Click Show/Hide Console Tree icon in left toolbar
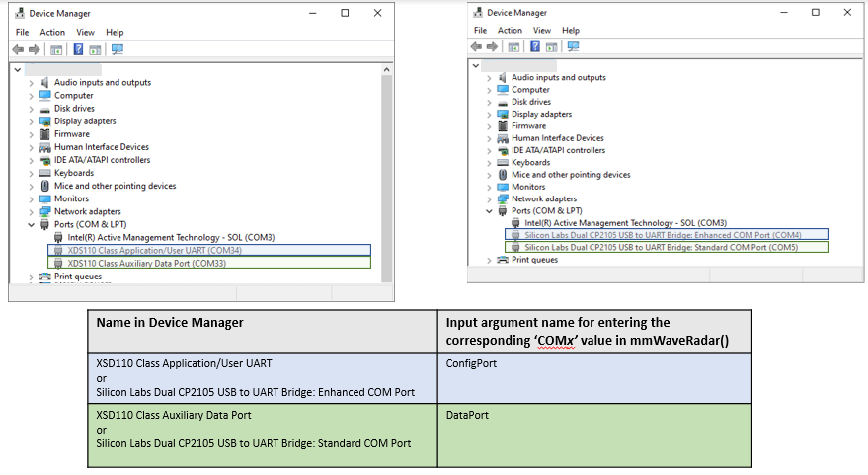868x475 pixels. point(57,49)
